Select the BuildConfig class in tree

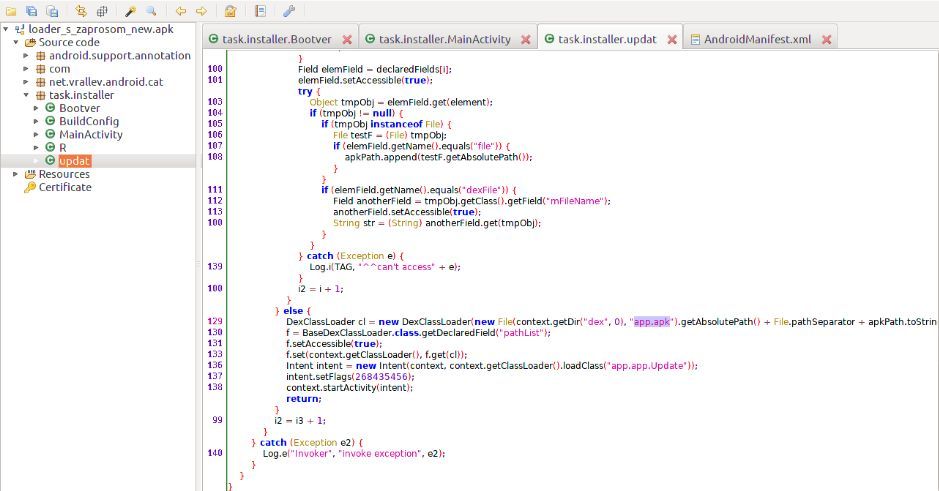click(x=90, y=121)
